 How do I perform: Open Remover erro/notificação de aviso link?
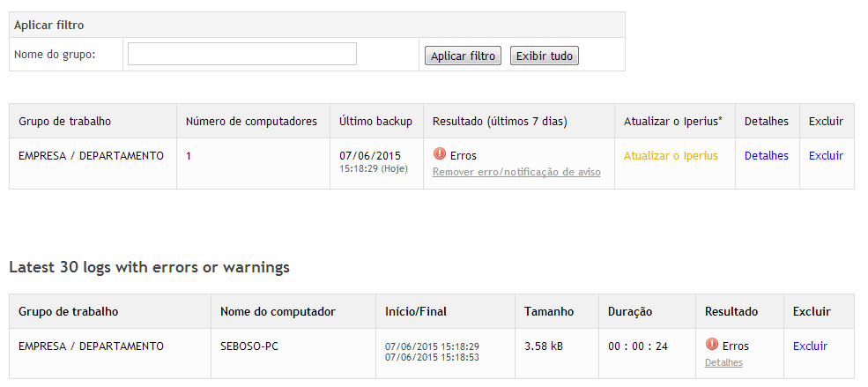(516, 172)
